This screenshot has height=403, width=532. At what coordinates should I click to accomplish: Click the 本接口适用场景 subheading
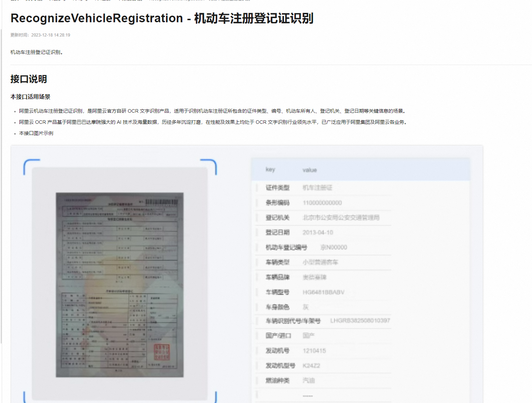click(x=30, y=97)
